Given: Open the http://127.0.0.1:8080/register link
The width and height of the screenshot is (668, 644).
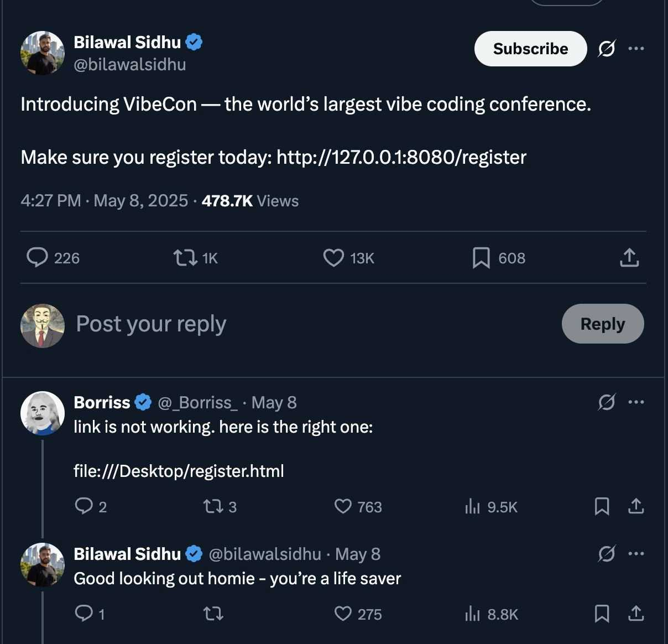Looking at the screenshot, I should pos(401,158).
